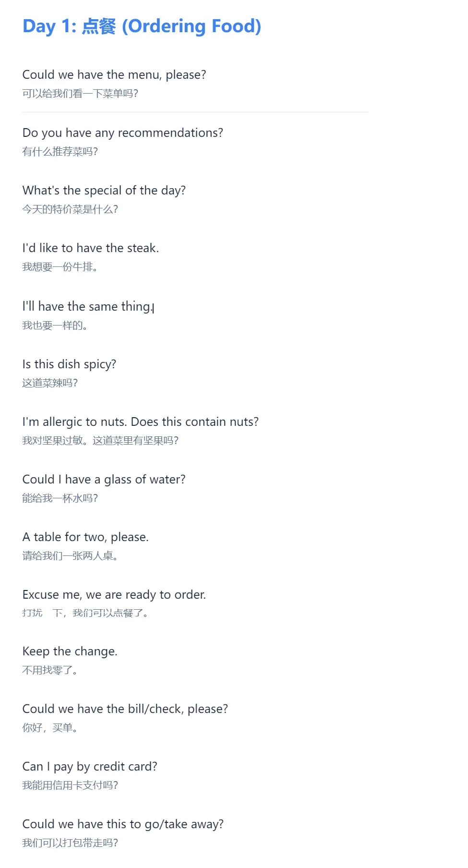
Task: Place cursor in "I'll have the same thing."
Action: (88, 307)
